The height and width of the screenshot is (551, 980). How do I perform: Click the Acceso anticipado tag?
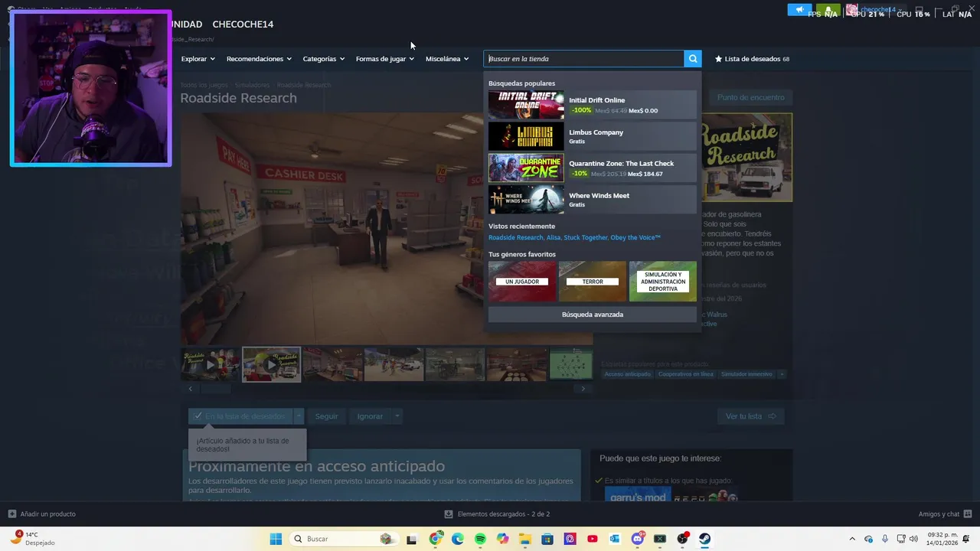tap(627, 374)
